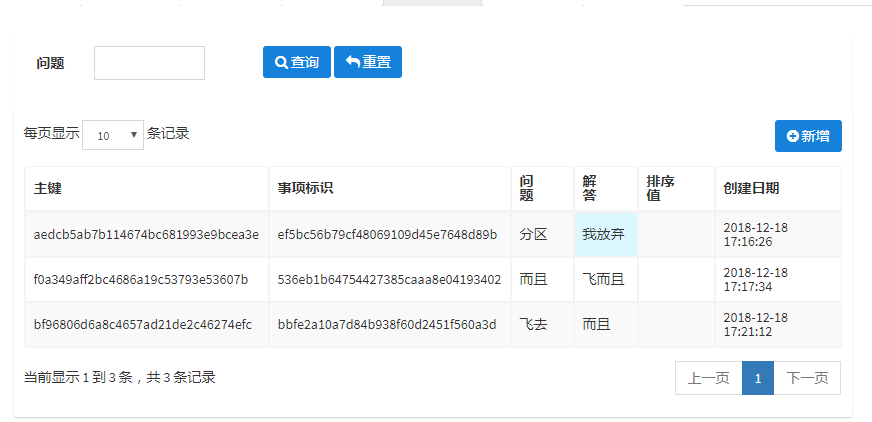Click the 新增 add button
This screenshot has height=422, width=872.
click(808, 136)
